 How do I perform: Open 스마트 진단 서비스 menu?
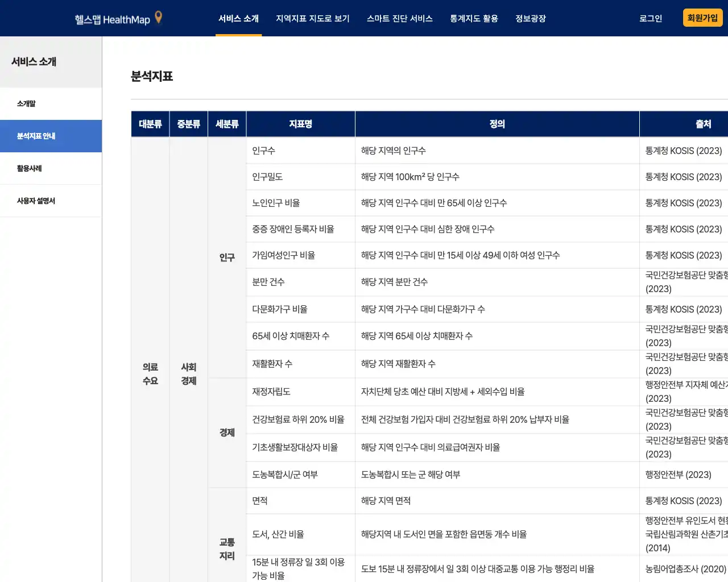tap(400, 18)
